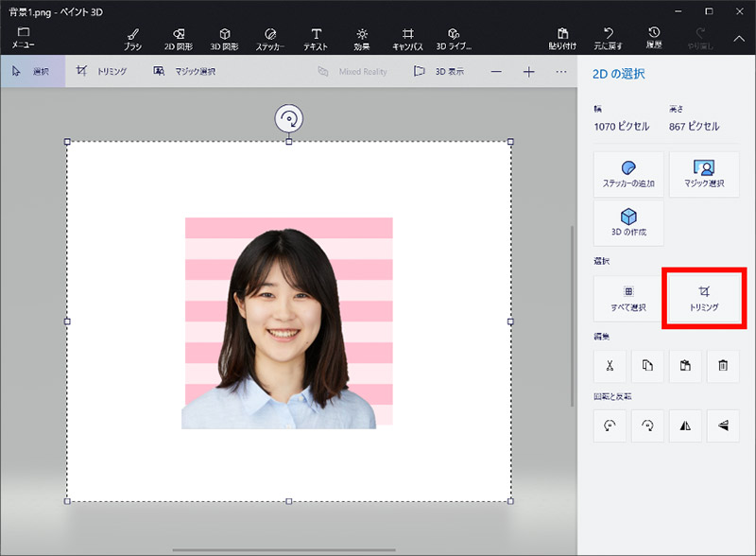The image size is (756, 556).
Task: Click the rotation handle above canvas
Action: pyautogui.click(x=289, y=118)
